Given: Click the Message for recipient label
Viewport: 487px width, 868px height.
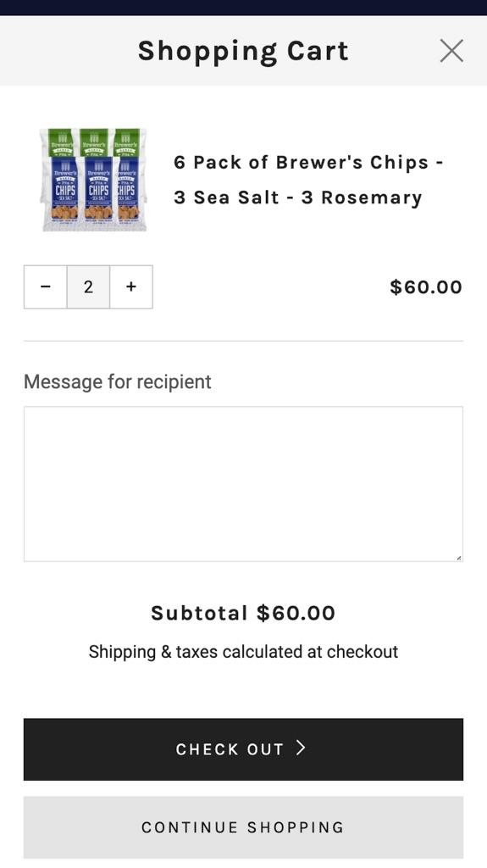Looking at the screenshot, I should [118, 382].
